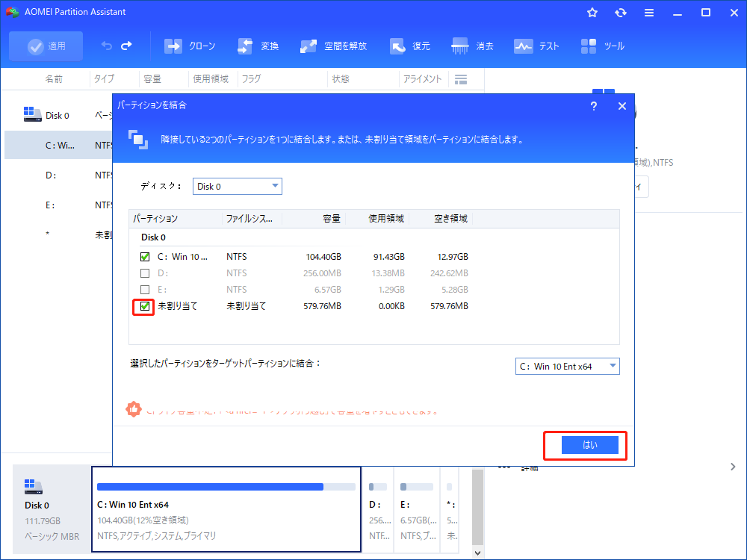
Task: Click the Disk 0 icon in disk map
Action: pyautogui.click(x=33, y=486)
